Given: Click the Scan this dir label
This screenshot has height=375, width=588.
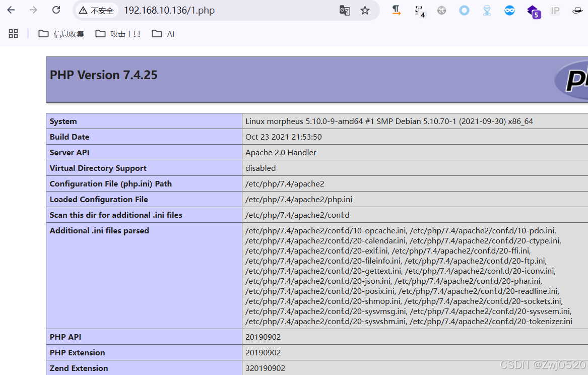Looking at the screenshot, I should [x=116, y=215].
